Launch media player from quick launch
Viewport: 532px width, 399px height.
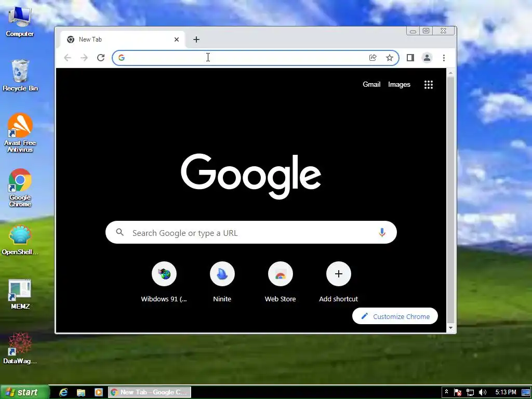pyautogui.click(x=98, y=392)
